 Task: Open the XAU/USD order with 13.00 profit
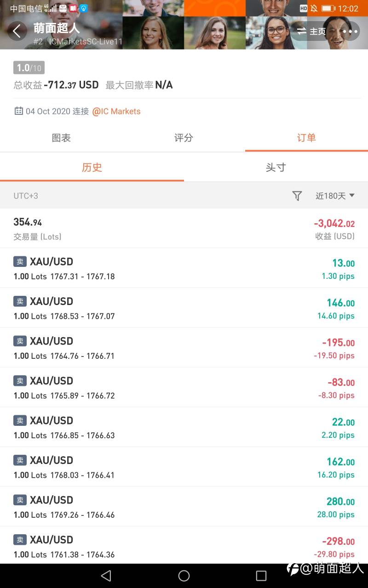[184, 268]
